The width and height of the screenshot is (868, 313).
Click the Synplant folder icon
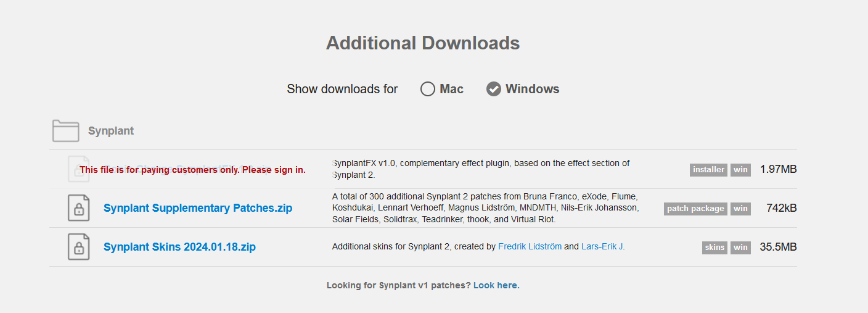pyautogui.click(x=65, y=131)
